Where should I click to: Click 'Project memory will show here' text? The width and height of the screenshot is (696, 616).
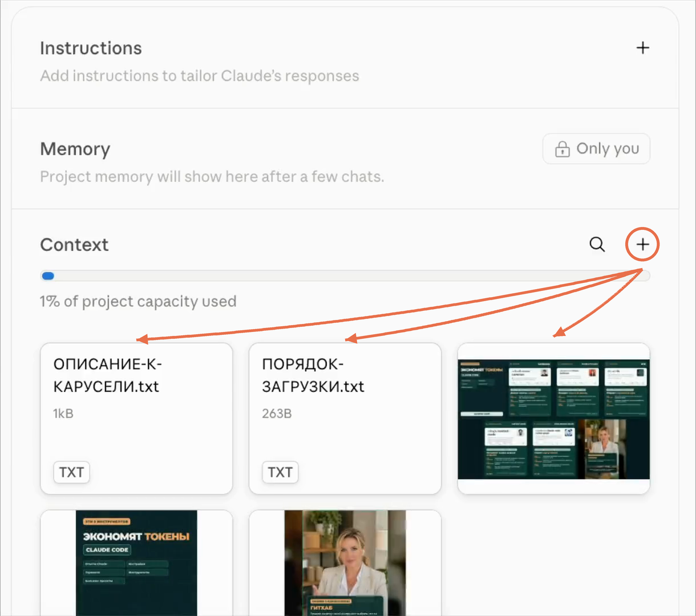tap(212, 177)
